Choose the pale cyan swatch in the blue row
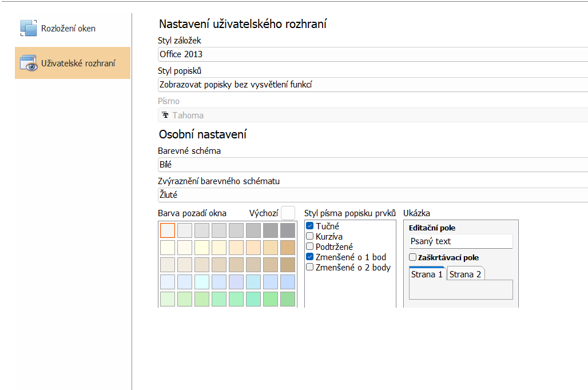The width and height of the screenshot is (588, 390). [x=202, y=282]
